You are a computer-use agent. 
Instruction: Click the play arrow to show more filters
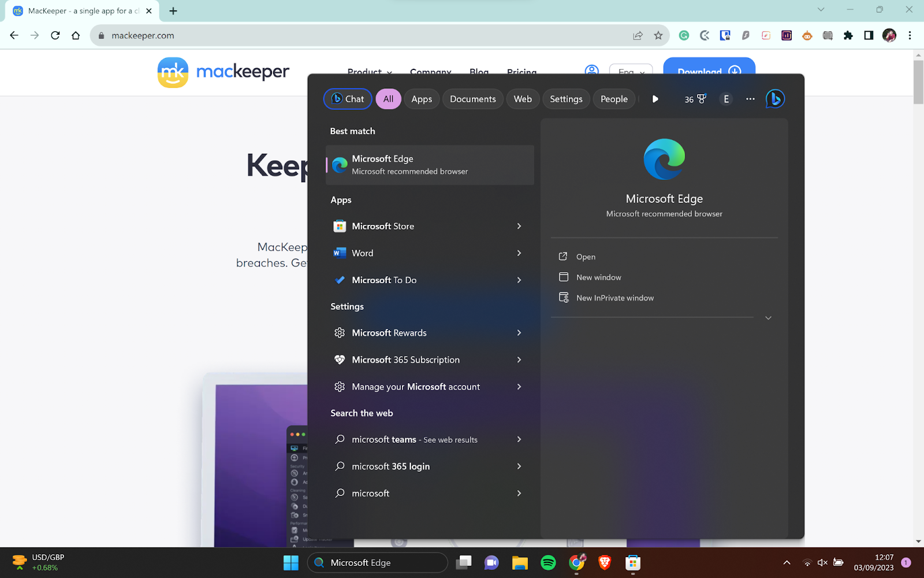pos(655,99)
